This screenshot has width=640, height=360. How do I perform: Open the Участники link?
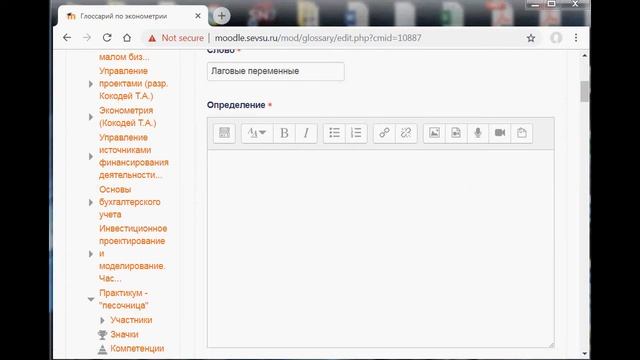131,320
